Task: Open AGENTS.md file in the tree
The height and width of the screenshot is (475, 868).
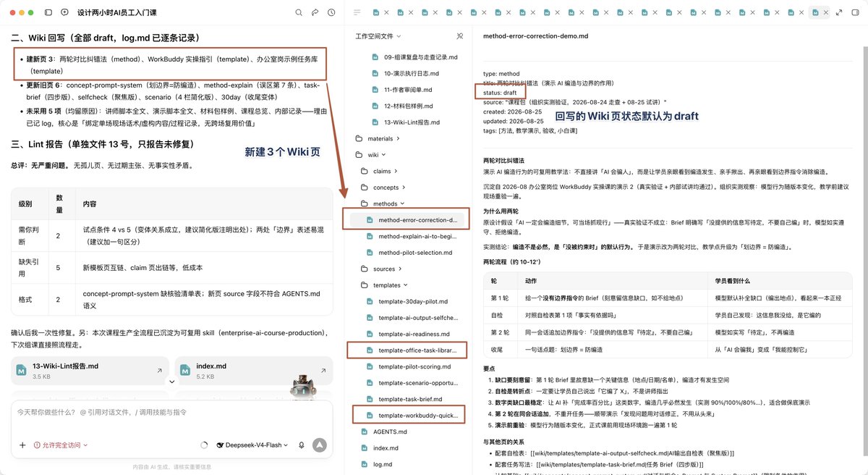Action: tap(383, 432)
